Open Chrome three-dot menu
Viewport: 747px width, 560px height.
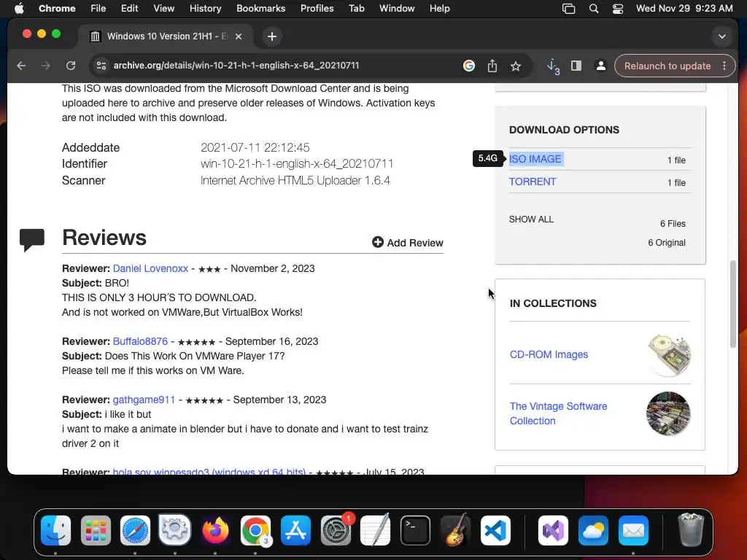pyautogui.click(x=724, y=66)
